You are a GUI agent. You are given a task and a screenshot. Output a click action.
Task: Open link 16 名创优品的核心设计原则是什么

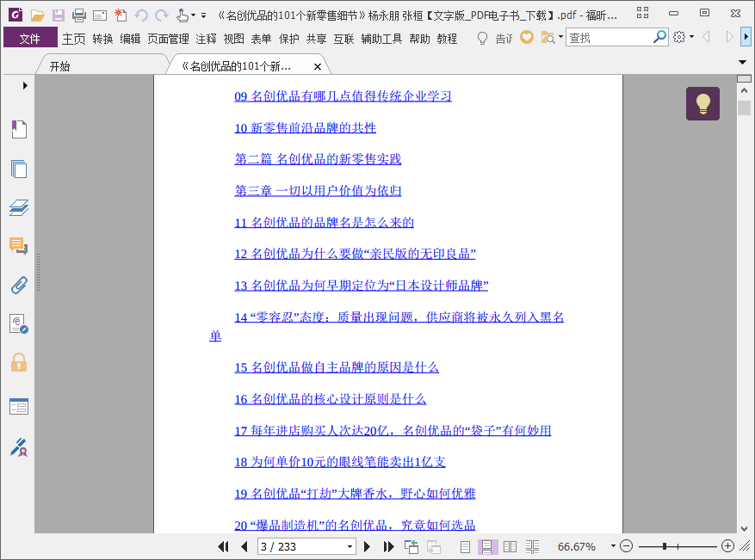pos(331,399)
